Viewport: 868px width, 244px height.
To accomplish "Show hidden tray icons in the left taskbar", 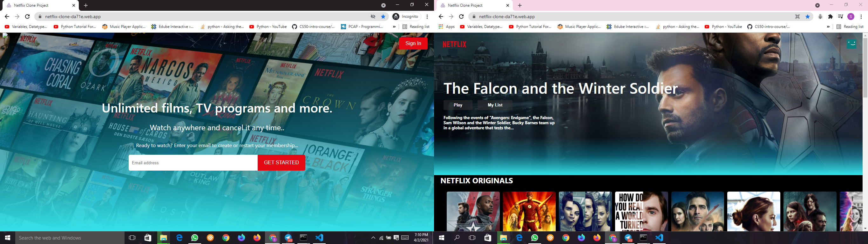I will pyautogui.click(x=373, y=238).
